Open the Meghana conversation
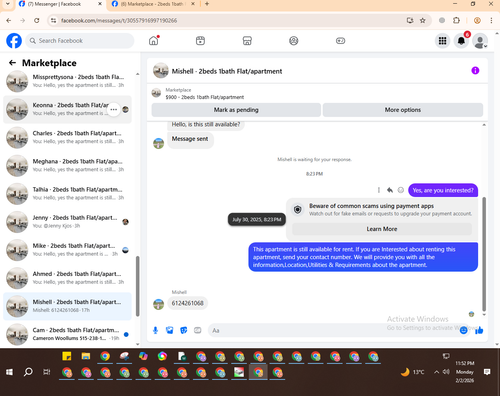Viewport: 500px width, 396px height. pyautogui.click(x=67, y=165)
